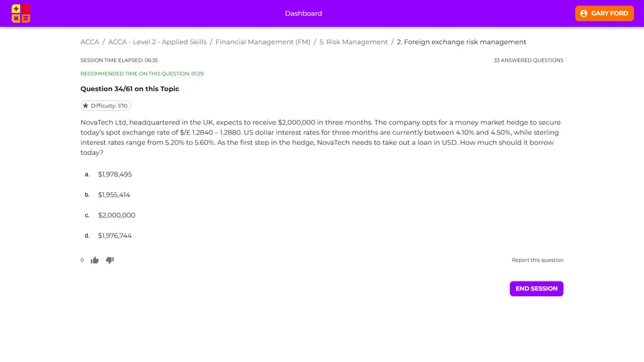Select answer a. $1,978,495
Image resolution: width=644 pixels, height=362 pixels.
[x=115, y=174]
